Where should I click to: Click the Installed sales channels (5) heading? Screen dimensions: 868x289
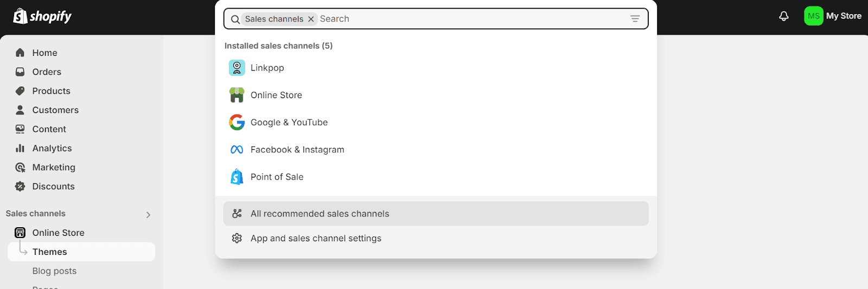[x=278, y=46]
